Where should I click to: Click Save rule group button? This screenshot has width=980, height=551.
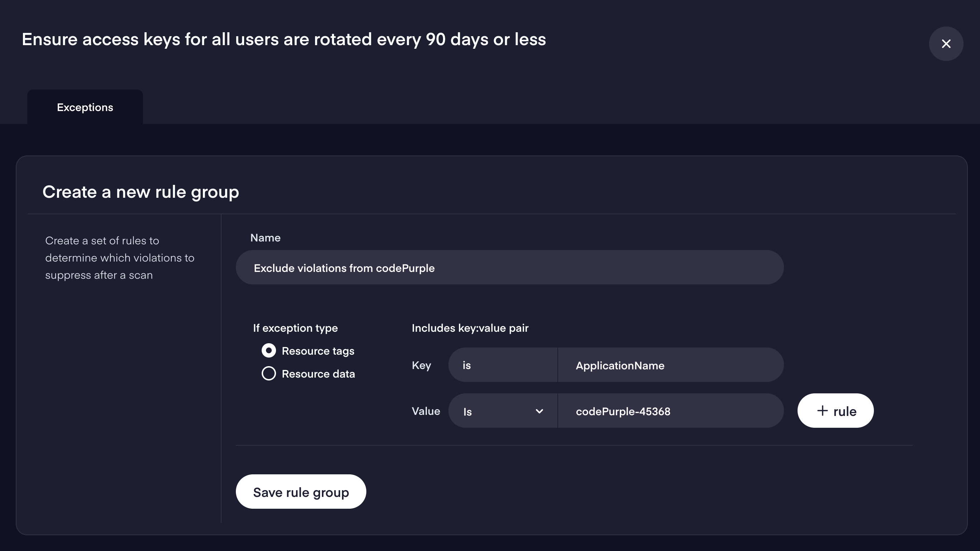(x=300, y=492)
